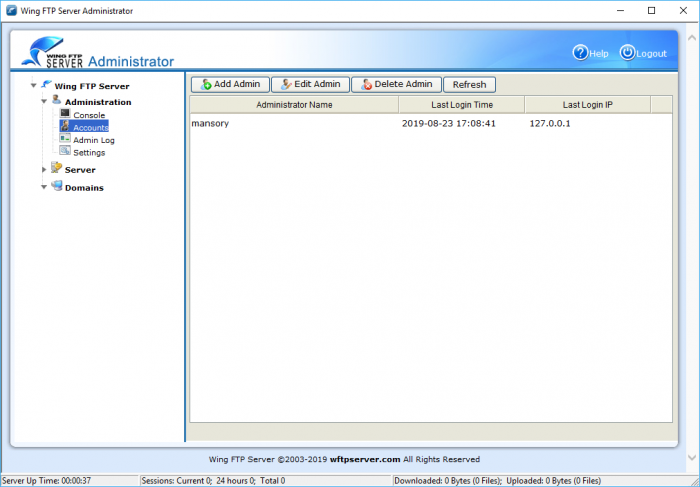Screen dimensions: 700x487
Task: Sort by Last Login Time column header
Action: (462, 105)
